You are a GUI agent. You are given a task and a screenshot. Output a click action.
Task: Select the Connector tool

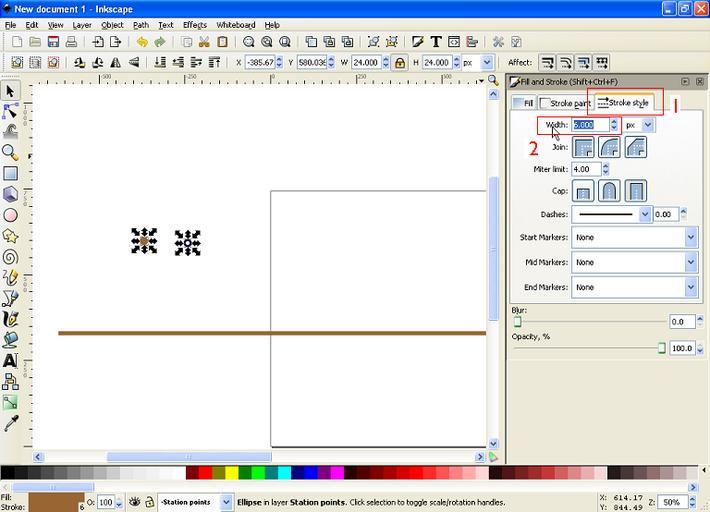[10, 382]
